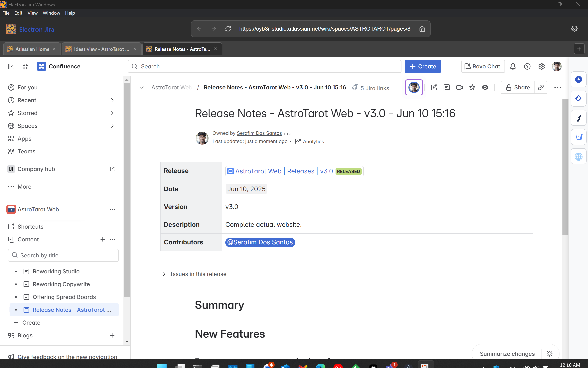
Task: Record a Loom video via camera icon
Action: (x=459, y=87)
